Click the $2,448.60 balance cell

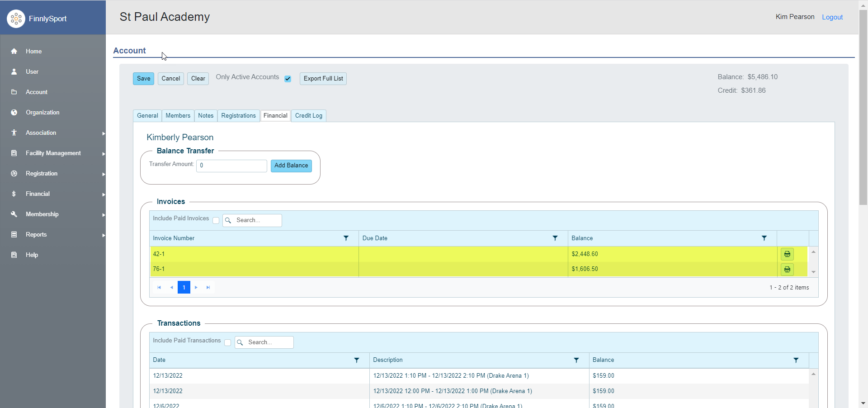tap(672, 254)
